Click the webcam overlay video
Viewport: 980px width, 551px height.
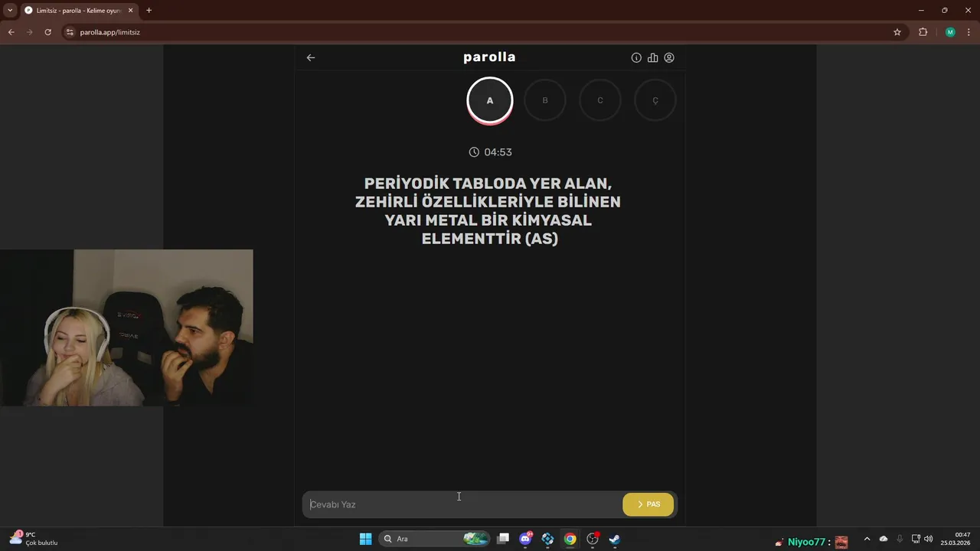tap(126, 328)
